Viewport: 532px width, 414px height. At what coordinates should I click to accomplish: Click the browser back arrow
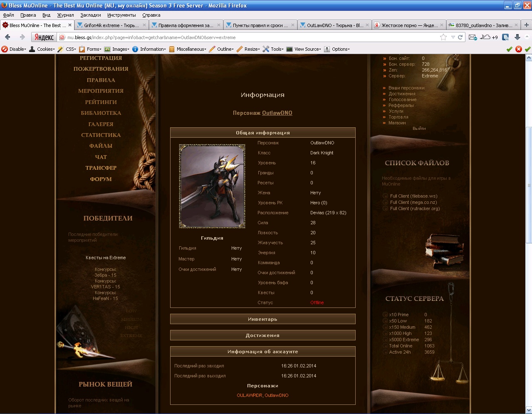pos(7,37)
